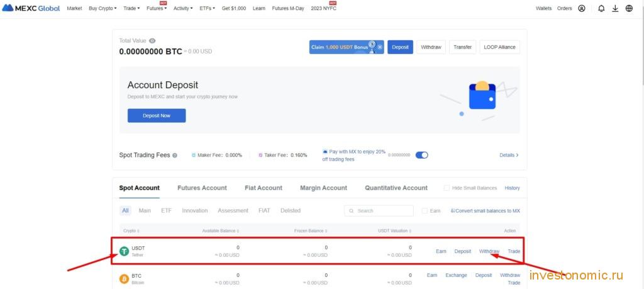Open the MEXC Global logo home link
Screen dimensions: 644x289
point(31,8)
